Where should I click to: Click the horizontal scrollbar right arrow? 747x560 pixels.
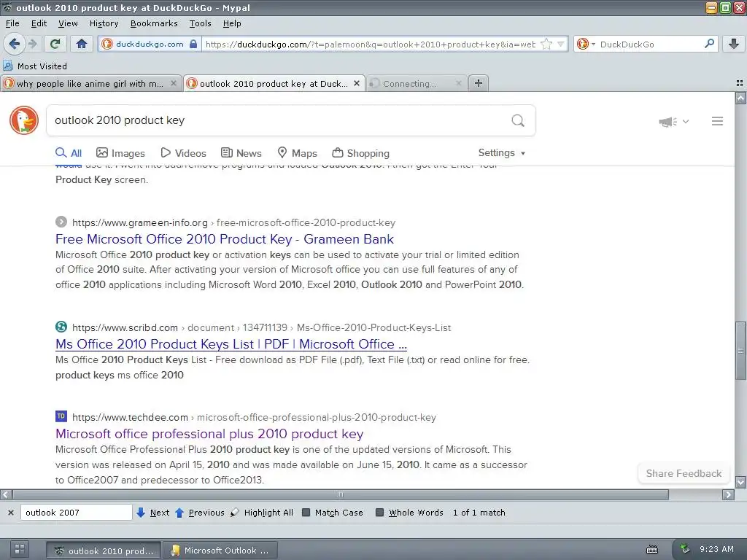(728, 495)
